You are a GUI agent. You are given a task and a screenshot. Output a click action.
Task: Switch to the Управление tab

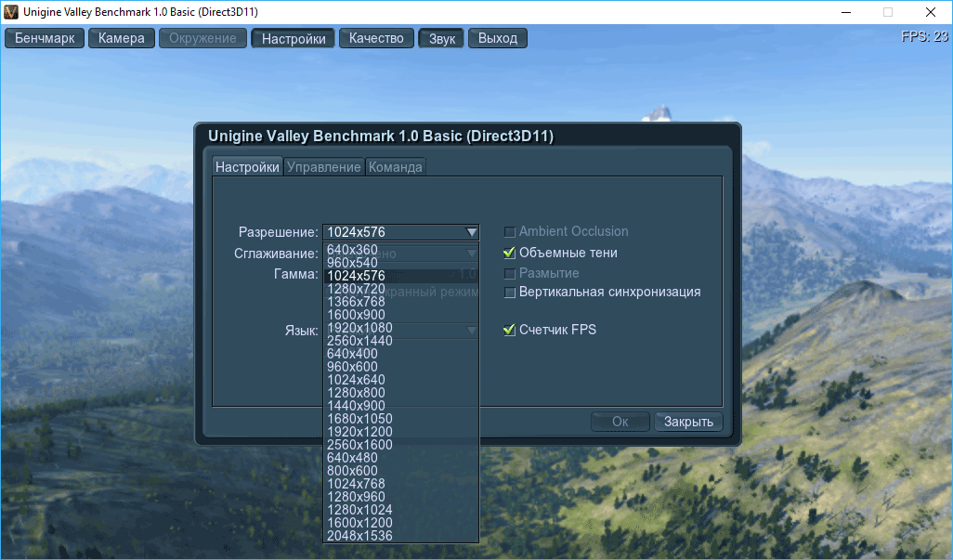pyautogui.click(x=324, y=167)
